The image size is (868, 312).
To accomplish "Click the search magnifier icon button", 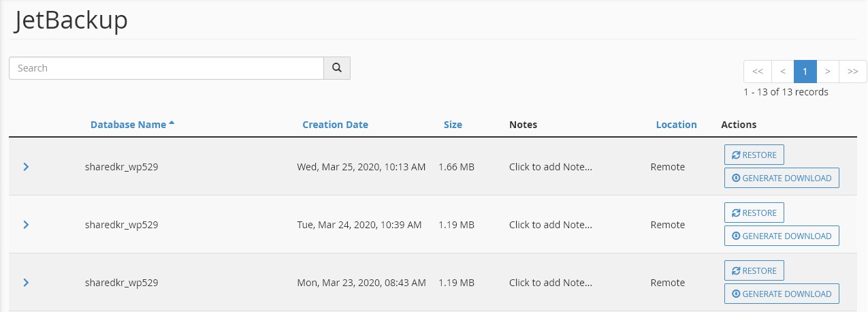I will tap(336, 68).
